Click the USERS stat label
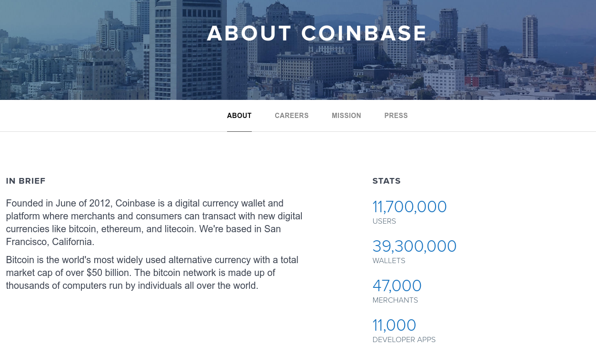This screenshot has width=596, height=364. pyautogui.click(x=384, y=221)
